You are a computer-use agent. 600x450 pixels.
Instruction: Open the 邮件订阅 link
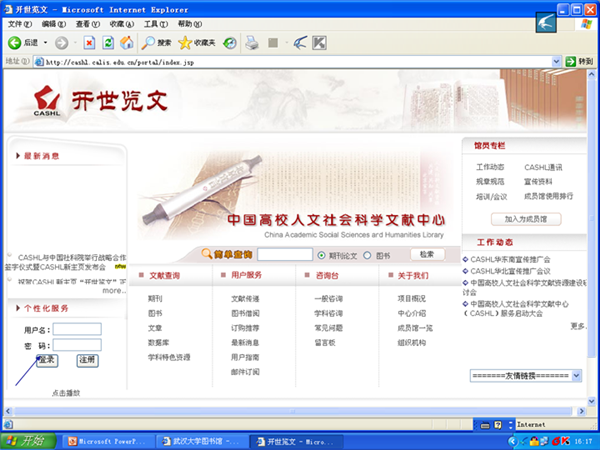[245, 372]
